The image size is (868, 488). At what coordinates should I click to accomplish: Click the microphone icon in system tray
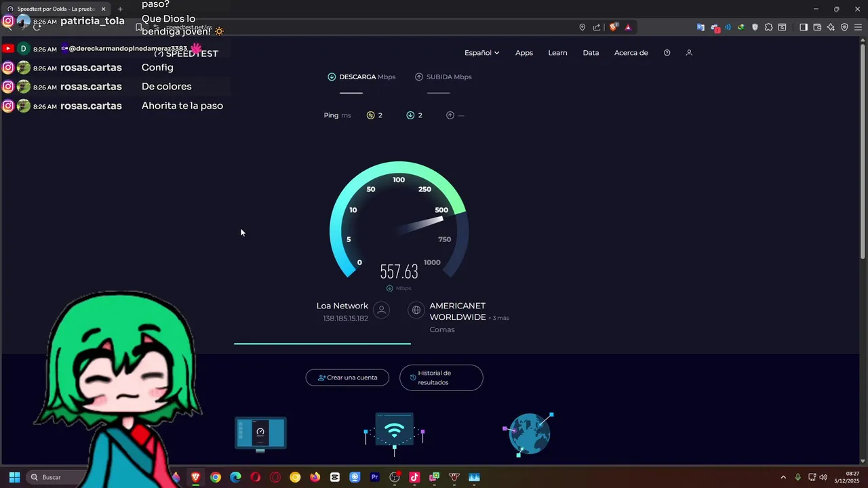pyautogui.click(x=797, y=477)
